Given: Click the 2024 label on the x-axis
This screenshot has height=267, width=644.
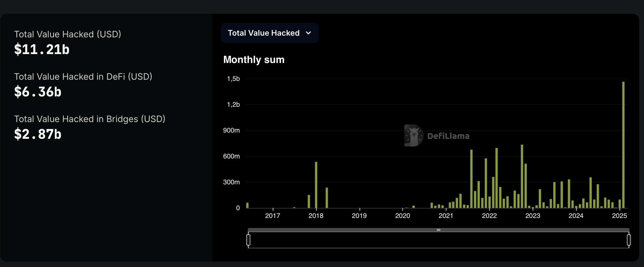Looking at the screenshot, I should (576, 216).
